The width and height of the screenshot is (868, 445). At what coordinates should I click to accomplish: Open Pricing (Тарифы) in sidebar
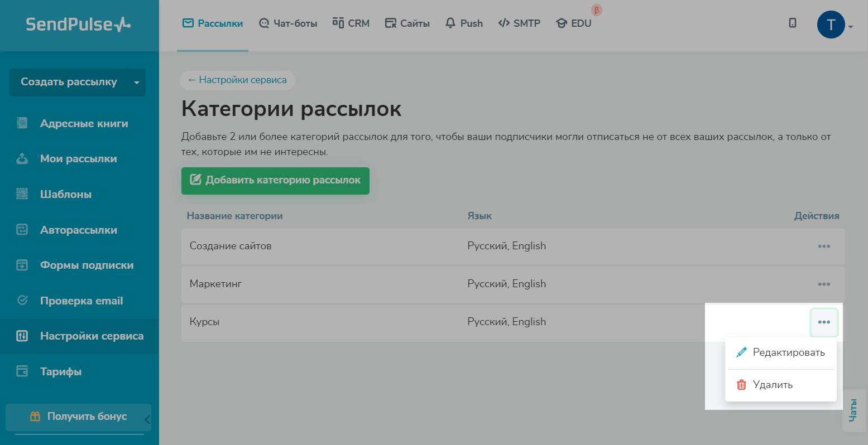[60, 372]
